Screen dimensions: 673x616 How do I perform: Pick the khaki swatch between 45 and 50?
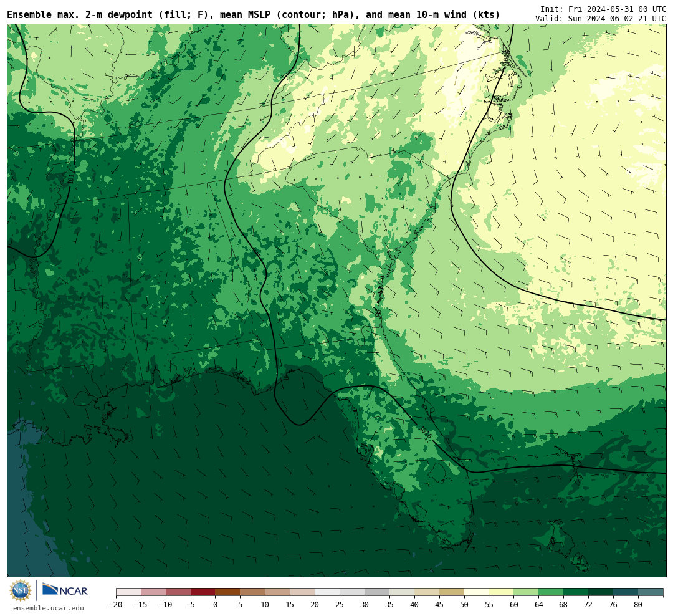tap(452, 592)
